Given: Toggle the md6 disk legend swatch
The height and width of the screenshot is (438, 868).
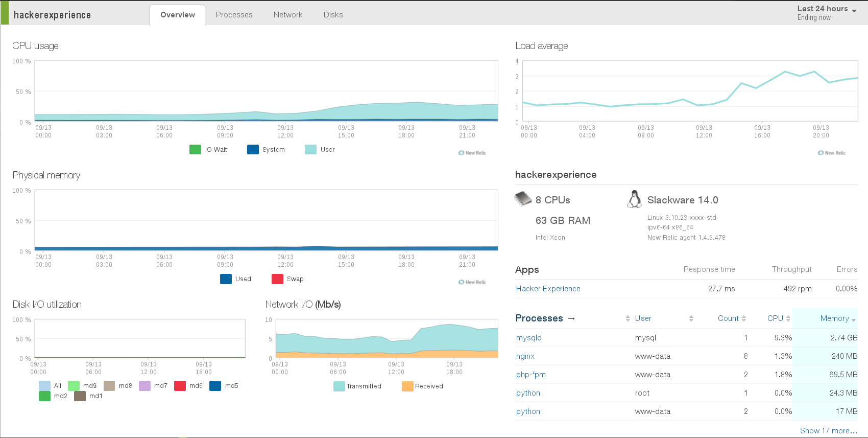Looking at the screenshot, I should (180, 385).
